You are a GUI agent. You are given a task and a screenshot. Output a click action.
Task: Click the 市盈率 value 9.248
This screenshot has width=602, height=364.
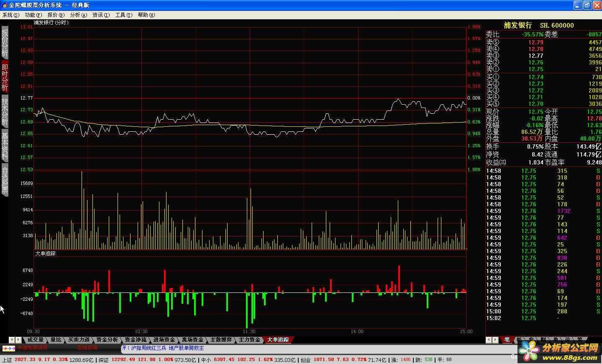[x=594, y=162]
